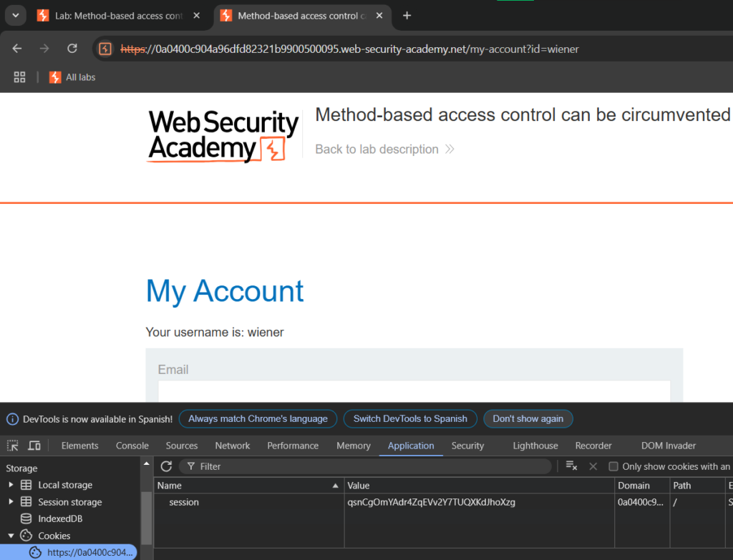Select Local storage in the sidebar
This screenshot has width=733, height=560.
click(65, 485)
